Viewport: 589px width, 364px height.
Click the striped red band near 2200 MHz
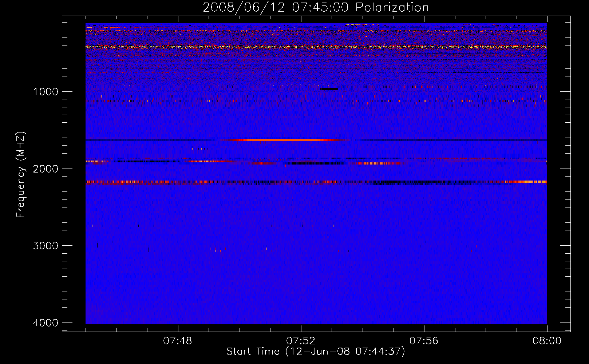click(316, 182)
